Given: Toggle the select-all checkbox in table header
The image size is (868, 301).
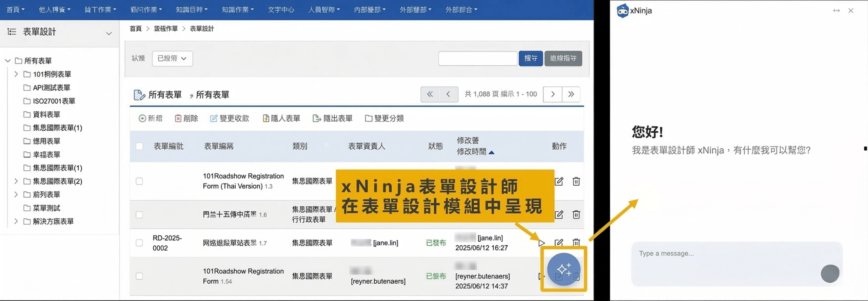Looking at the screenshot, I should (x=139, y=146).
